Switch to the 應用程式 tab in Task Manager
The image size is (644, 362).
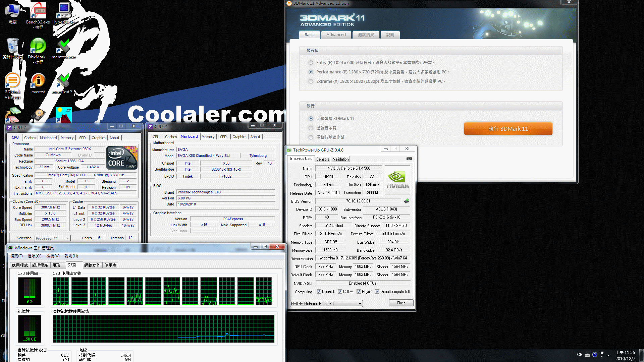(x=20, y=265)
